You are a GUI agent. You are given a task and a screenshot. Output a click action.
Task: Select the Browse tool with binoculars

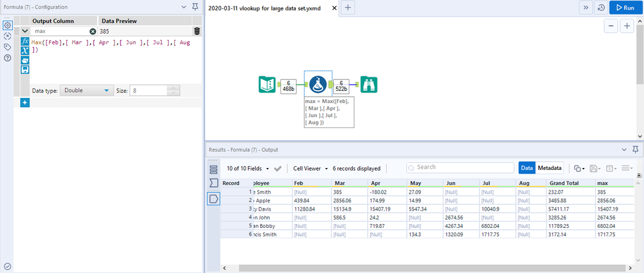click(x=369, y=84)
